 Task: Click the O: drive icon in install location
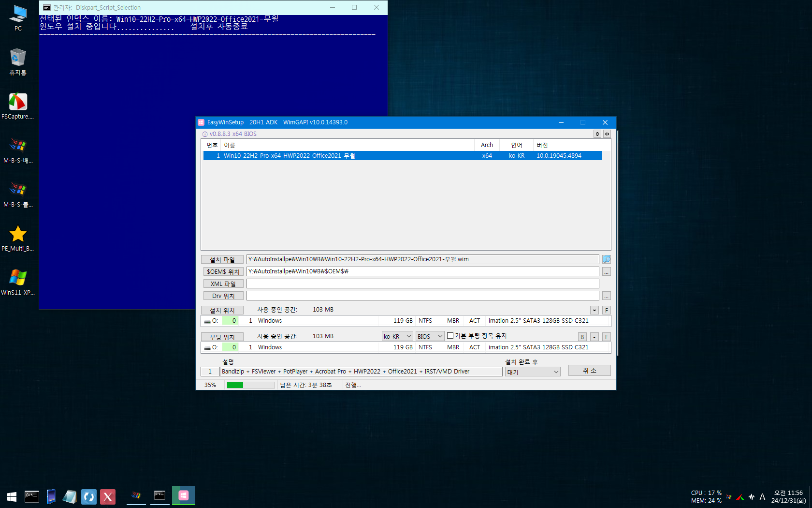[x=207, y=321]
